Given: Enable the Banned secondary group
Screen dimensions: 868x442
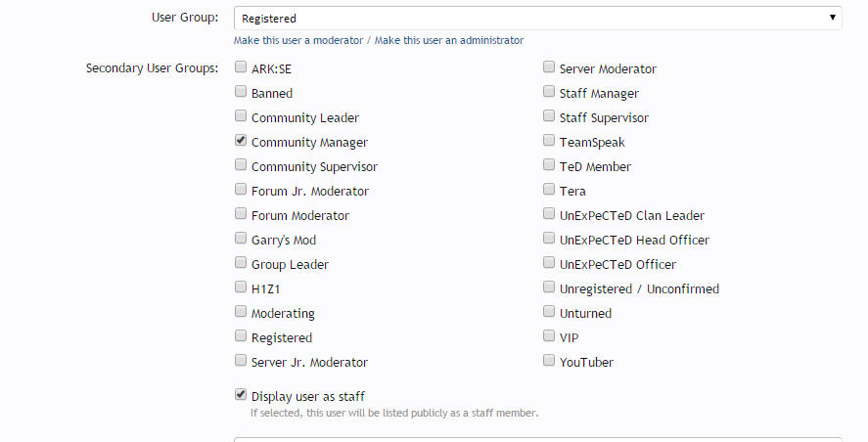Looking at the screenshot, I should pyautogui.click(x=241, y=93).
